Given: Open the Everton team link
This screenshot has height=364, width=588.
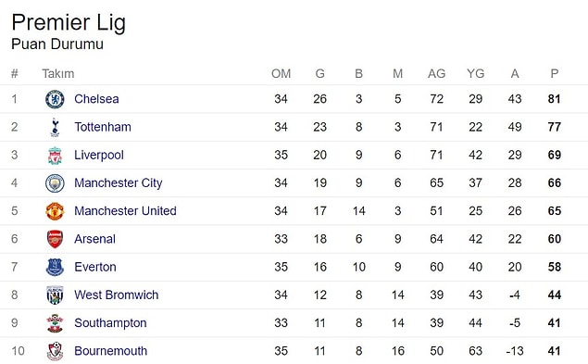Looking at the screenshot, I should 94,267.
